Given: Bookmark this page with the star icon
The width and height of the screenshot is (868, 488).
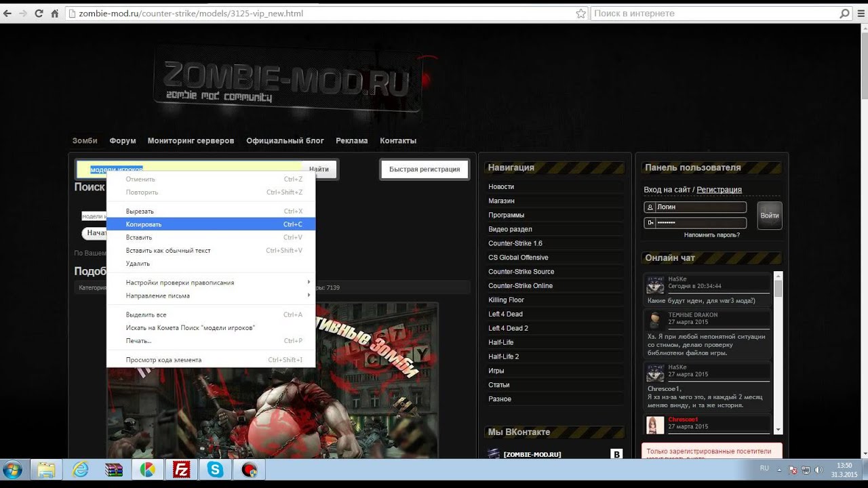Looking at the screenshot, I should pyautogui.click(x=580, y=14).
